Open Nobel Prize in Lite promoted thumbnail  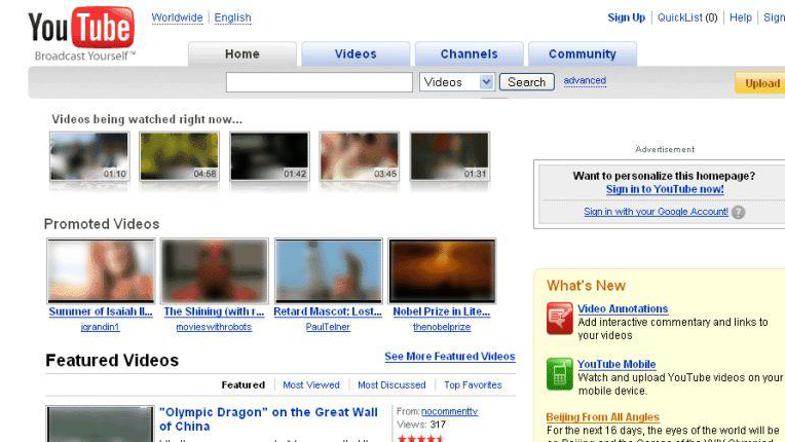442,271
